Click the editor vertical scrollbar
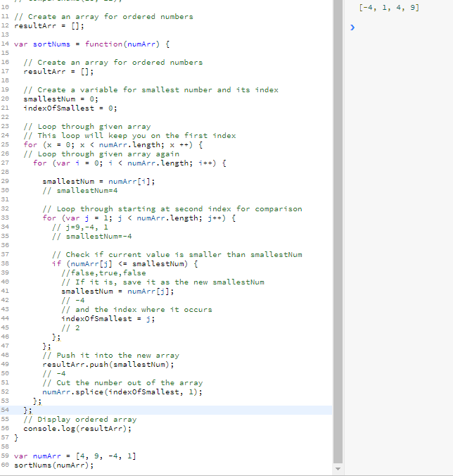The width and height of the screenshot is (453, 476). click(338, 231)
